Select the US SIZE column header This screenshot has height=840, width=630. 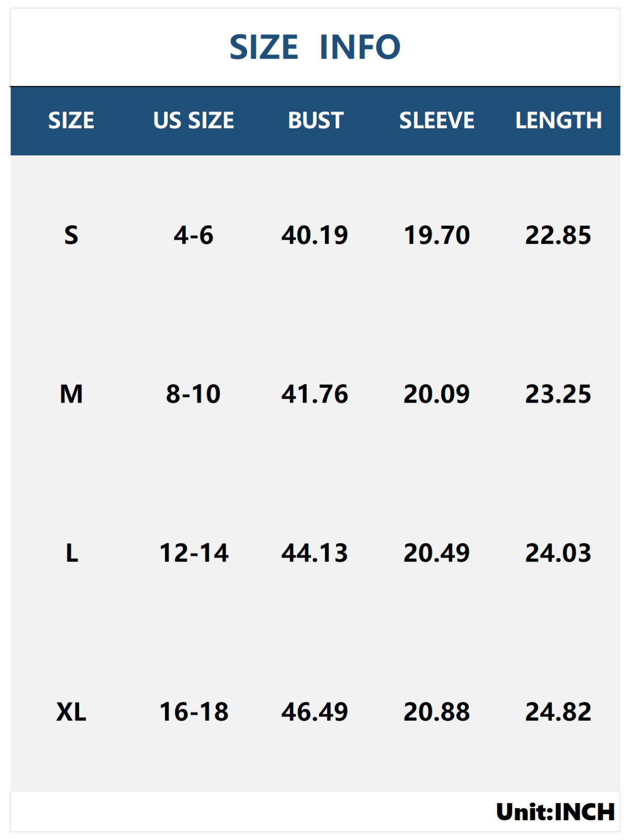click(x=193, y=121)
